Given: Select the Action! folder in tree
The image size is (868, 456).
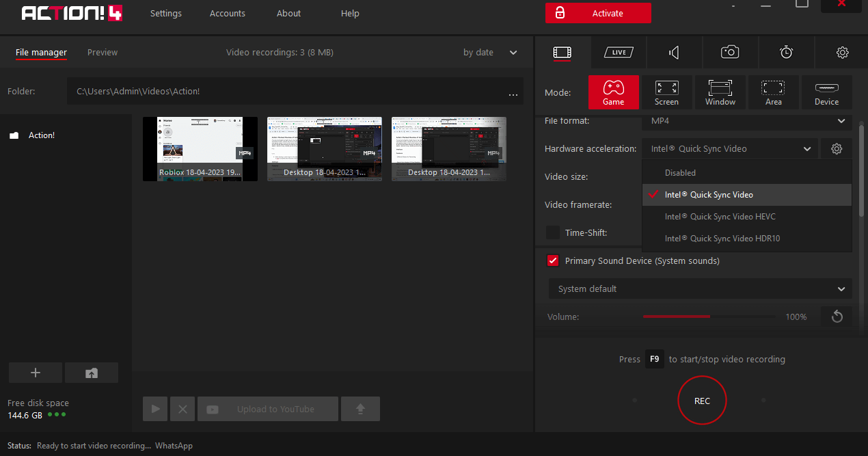Looking at the screenshot, I should [x=42, y=135].
